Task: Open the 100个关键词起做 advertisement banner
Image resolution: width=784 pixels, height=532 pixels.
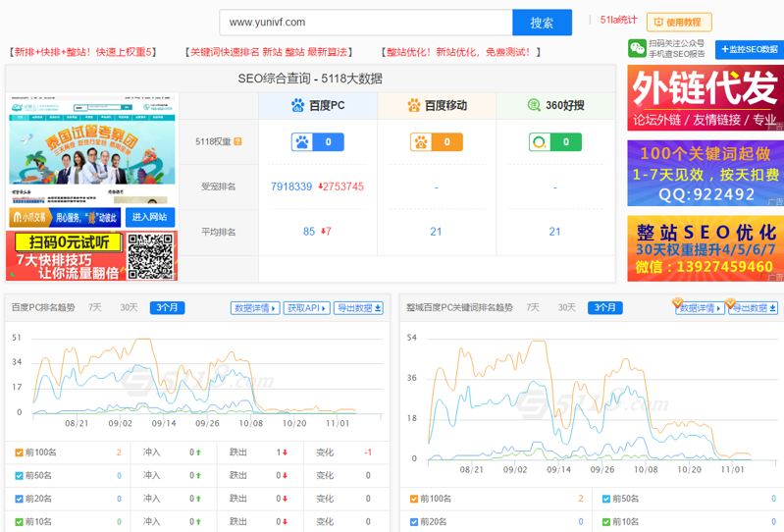Action: point(706,173)
